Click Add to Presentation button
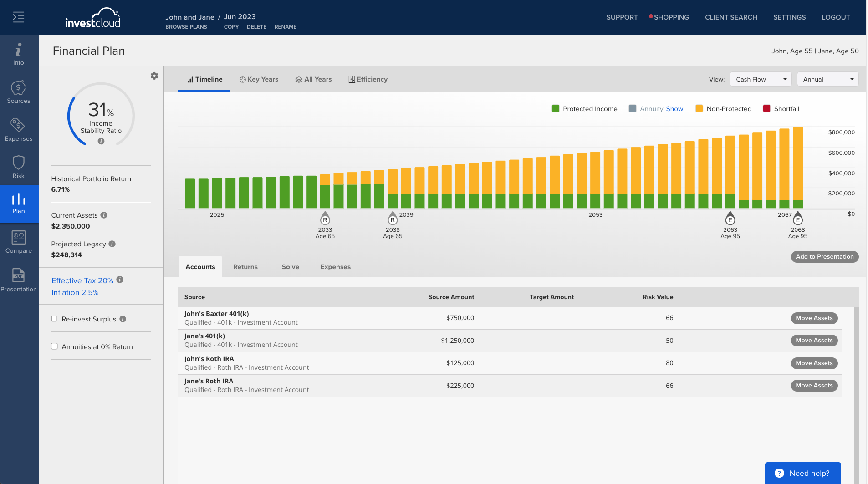Screen dimensions: 868x484 point(825,257)
